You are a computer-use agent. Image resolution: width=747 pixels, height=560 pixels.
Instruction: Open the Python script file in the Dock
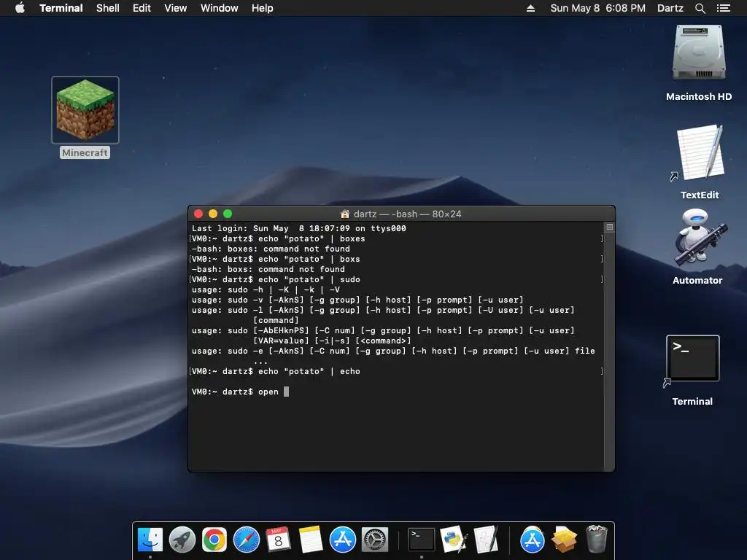tap(453, 540)
